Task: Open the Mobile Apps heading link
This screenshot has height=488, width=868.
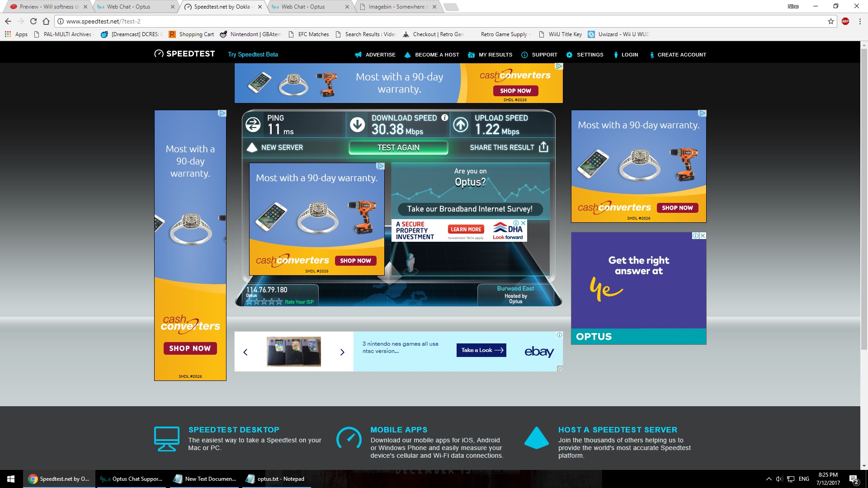Action: (x=399, y=430)
